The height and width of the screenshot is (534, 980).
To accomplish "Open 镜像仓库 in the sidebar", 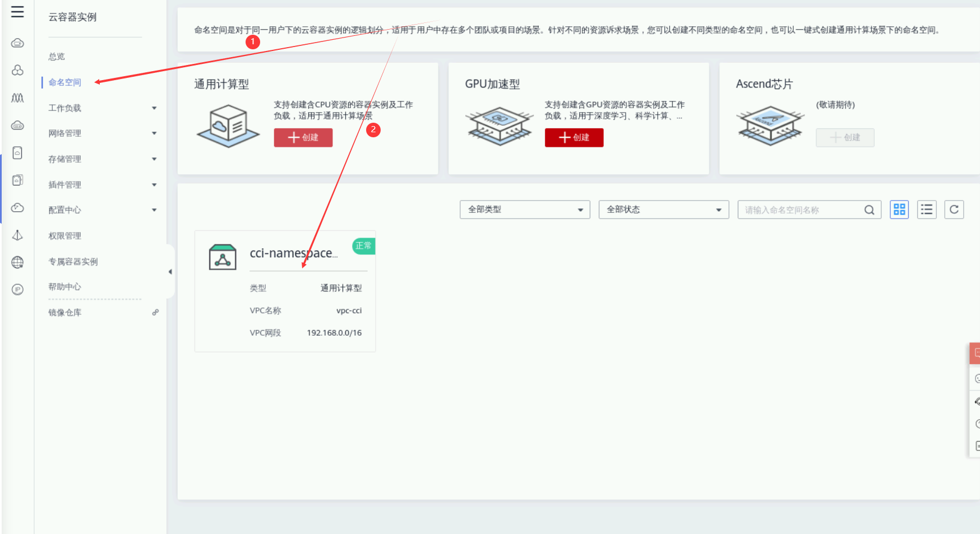I will pyautogui.click(x=65, y=313).
